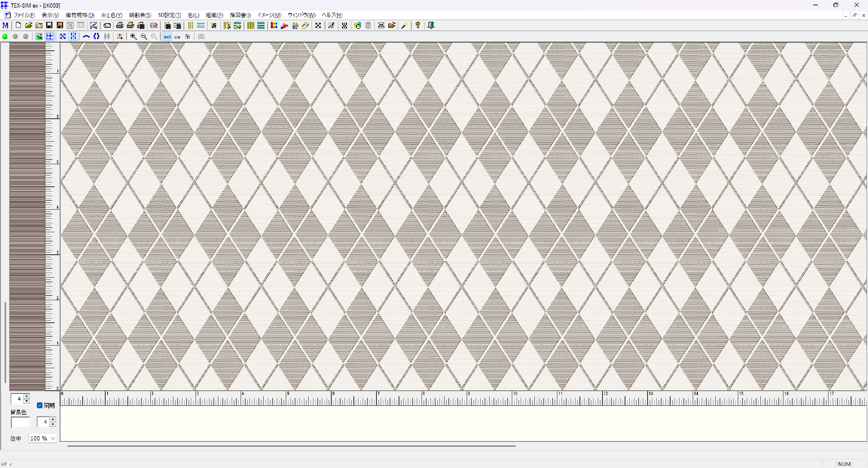Open the 縞割表(S) menu
The width and height of the screenshot is (868, 468).
pos(140,15)
